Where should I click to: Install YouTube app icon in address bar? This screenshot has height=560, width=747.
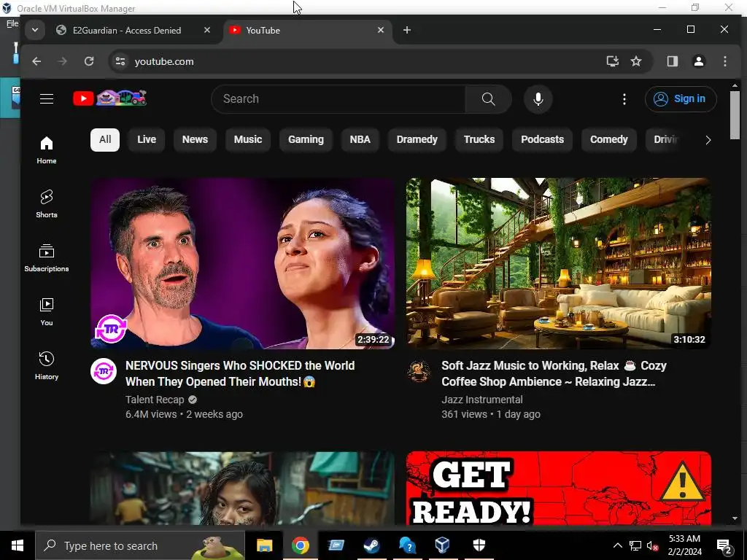(x=612, y=61)
